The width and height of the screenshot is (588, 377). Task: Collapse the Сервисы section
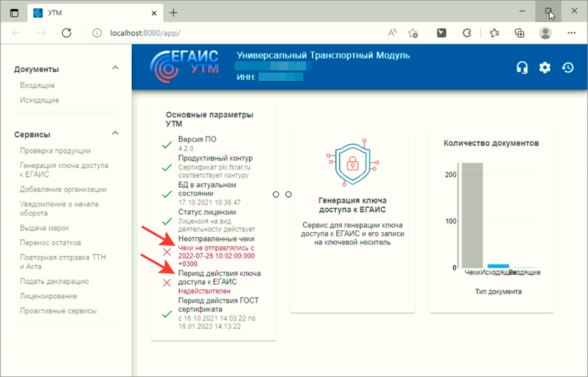[x=115, y=133]
